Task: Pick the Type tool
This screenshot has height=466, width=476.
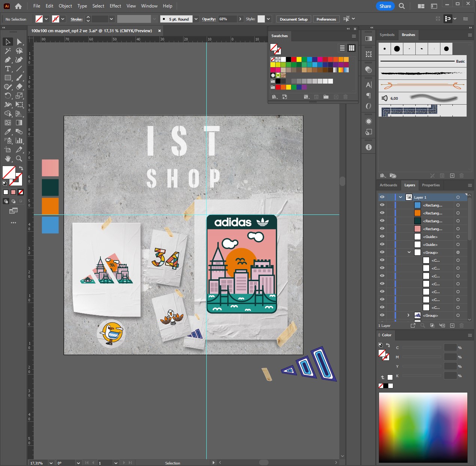Action: pyautogui.click(x=8, y=69)
